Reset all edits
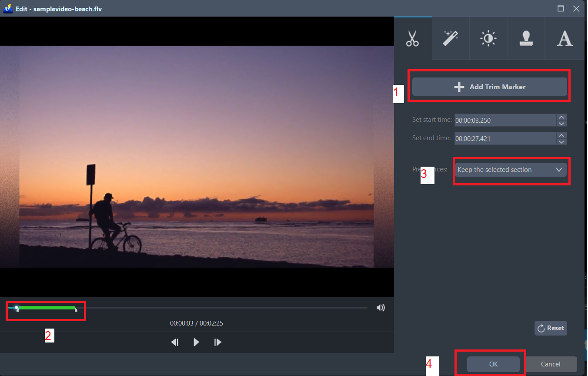The image size is (588, 376). pos(551,328)
